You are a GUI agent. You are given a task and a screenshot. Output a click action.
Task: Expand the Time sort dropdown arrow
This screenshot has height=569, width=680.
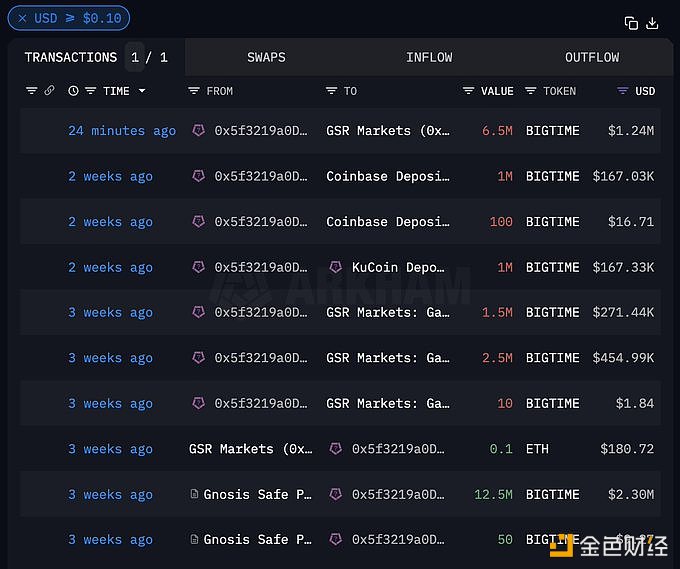click(x=142, y=91)
